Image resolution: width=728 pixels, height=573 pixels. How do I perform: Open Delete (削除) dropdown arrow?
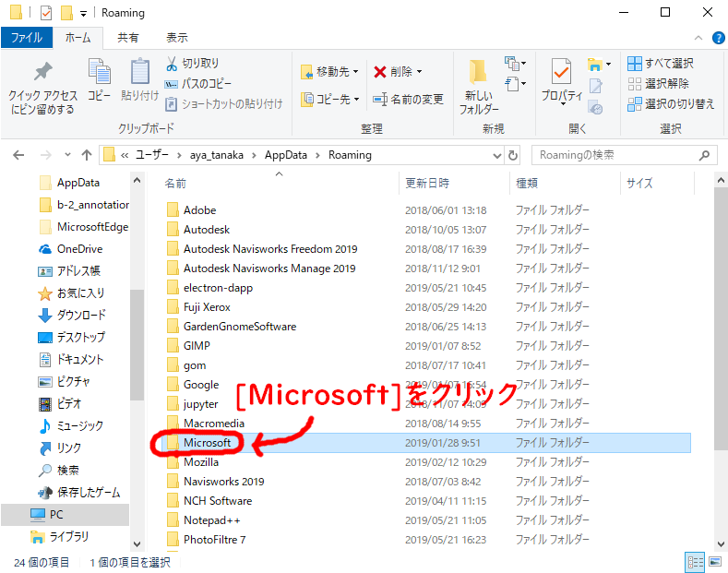[x=419, y=71]
